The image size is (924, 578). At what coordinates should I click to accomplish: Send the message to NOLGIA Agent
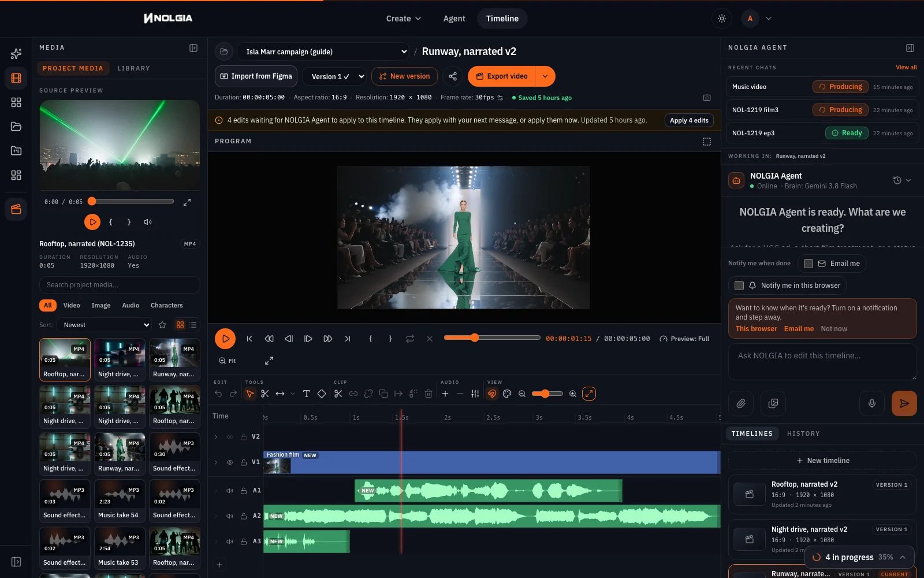pos(904,403)
